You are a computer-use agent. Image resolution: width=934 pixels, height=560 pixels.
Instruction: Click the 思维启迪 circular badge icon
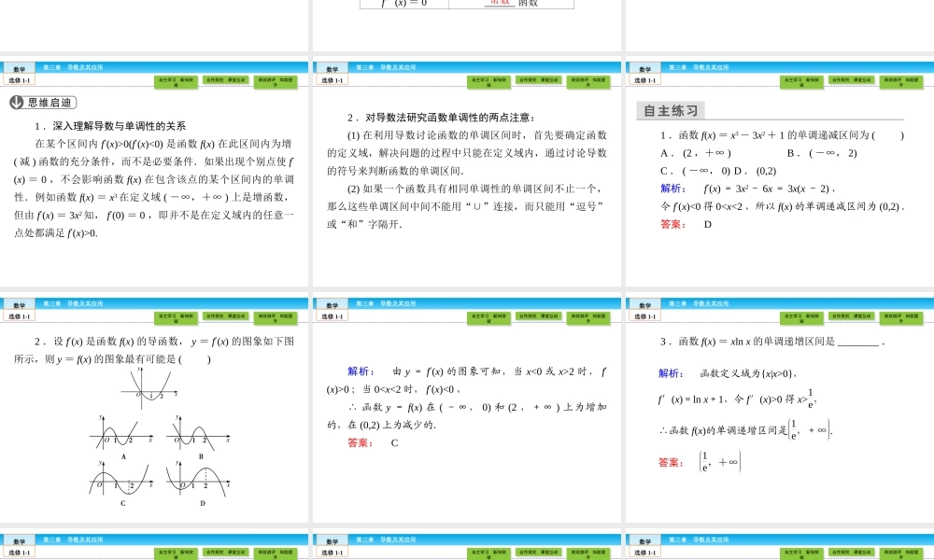click(17, 103)
